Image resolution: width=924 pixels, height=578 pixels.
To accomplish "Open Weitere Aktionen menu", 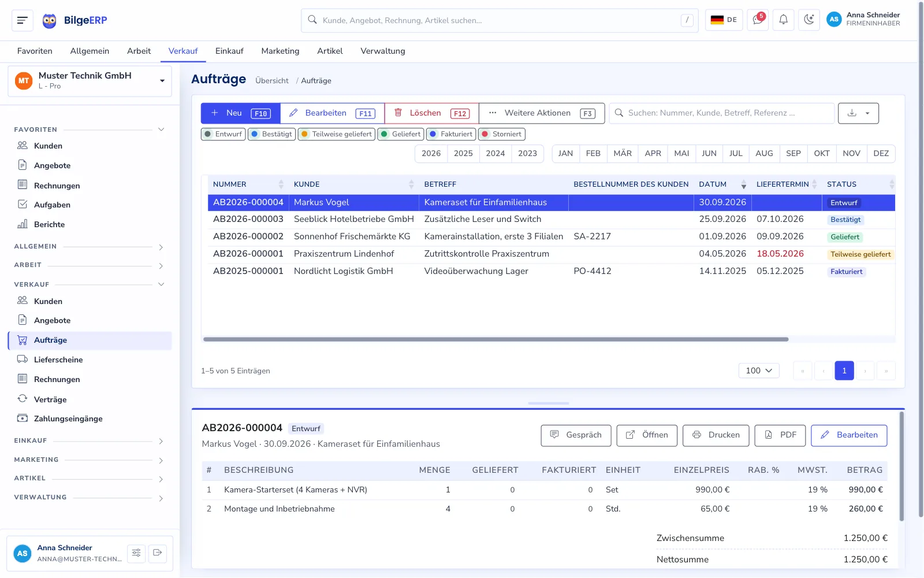I will [x=542, y=113].
